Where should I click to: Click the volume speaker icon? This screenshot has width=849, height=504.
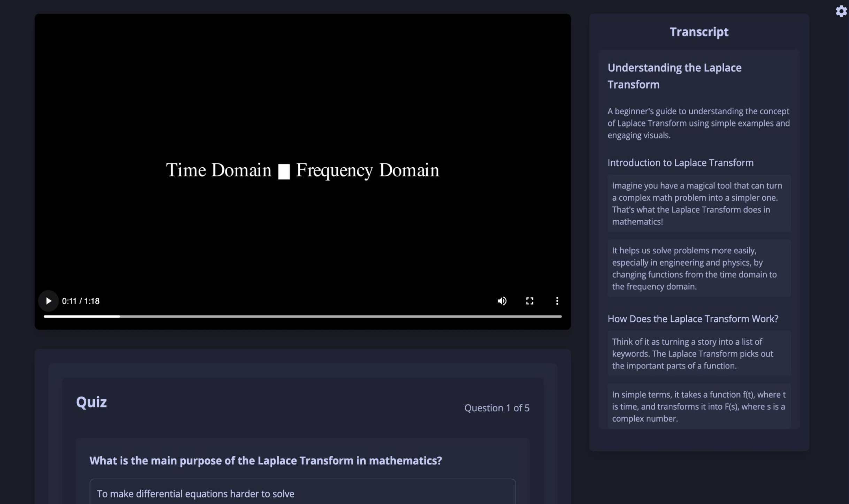[x=503, y=301]
